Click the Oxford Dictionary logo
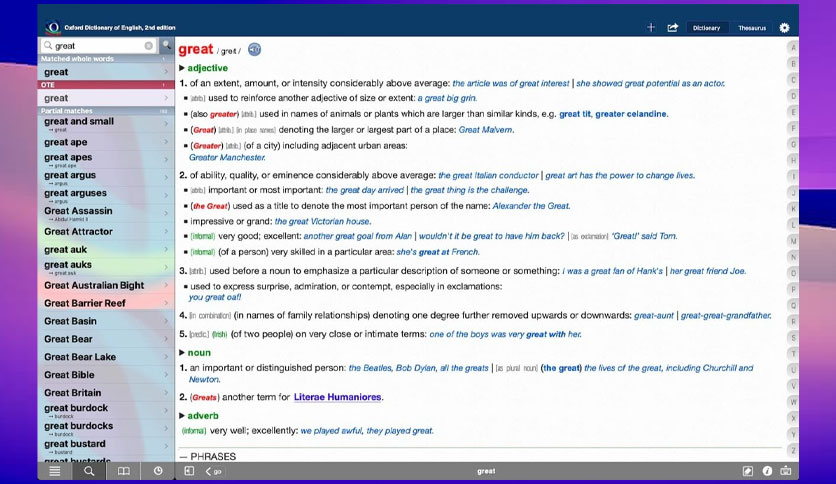Viewport: 836px width, 484px height. pyautogui.click(x=52, y=27)
